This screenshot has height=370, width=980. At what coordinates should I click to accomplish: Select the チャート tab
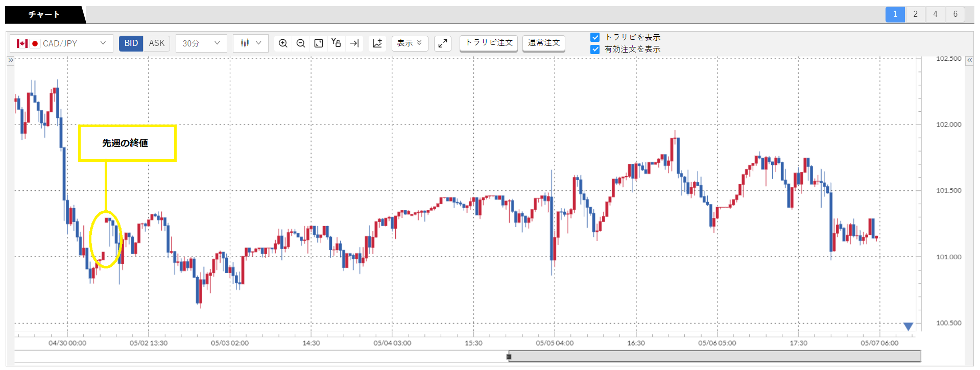tap(44, 15)
